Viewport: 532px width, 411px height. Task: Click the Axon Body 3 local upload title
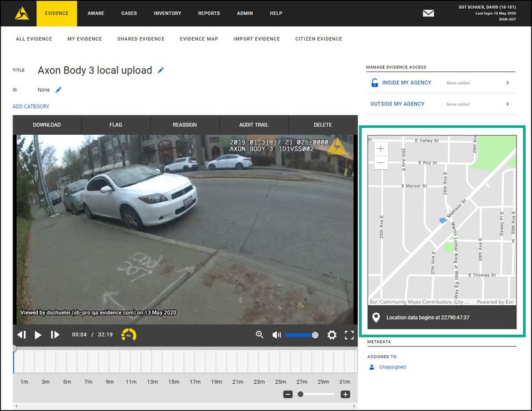95,70
